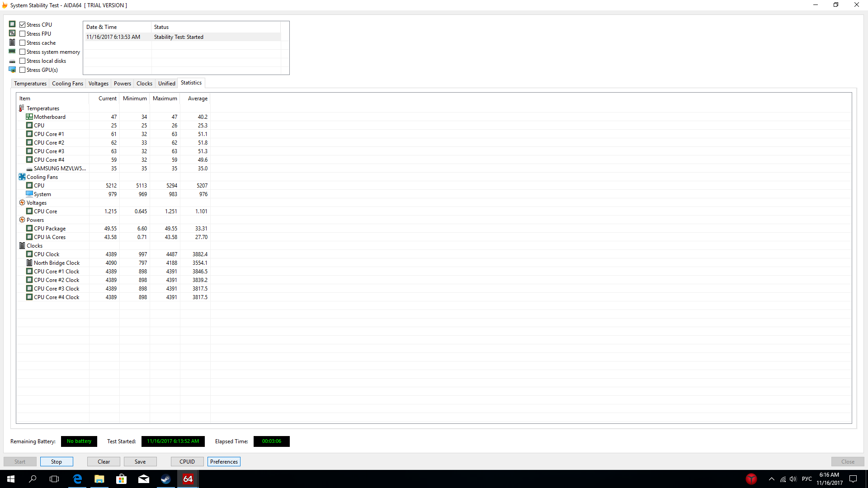This screenshot has height=488, width=868.
Task: Click the Powers group icon
Action: click(x=22, y=220)
